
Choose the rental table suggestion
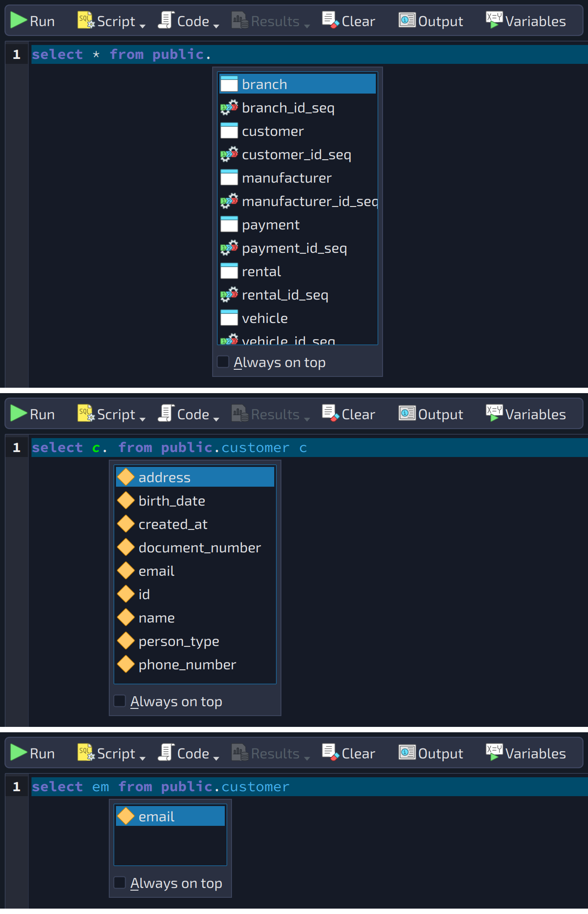[x=298, y=271]
